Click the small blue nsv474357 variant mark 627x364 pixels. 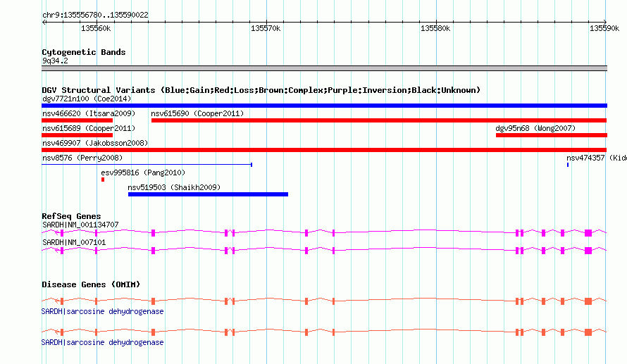[x=568, y=165]
